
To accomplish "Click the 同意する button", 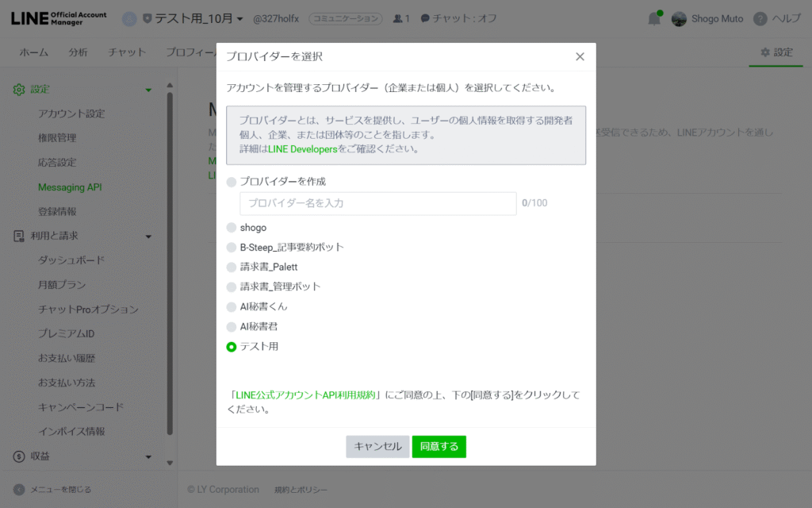I will (439, 446).
